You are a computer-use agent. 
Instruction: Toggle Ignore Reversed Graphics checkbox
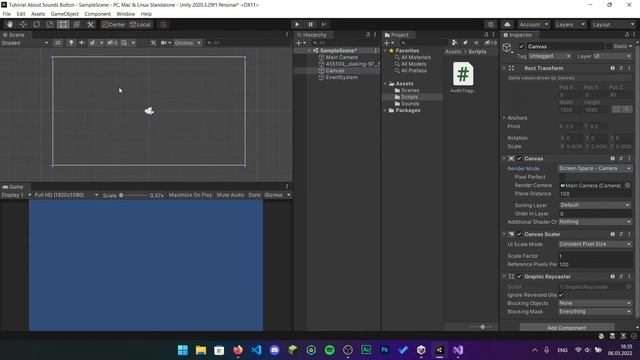point(561,295)
